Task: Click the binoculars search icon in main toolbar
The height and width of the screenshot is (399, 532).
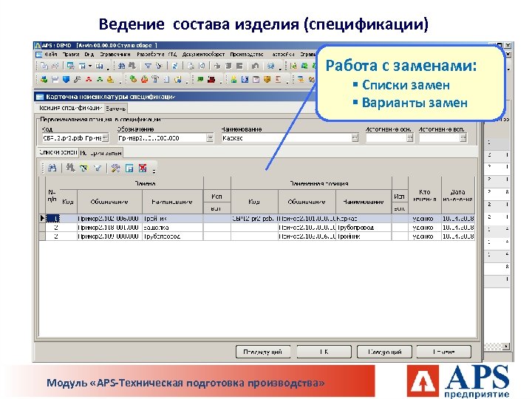Action: click(122, 66)
